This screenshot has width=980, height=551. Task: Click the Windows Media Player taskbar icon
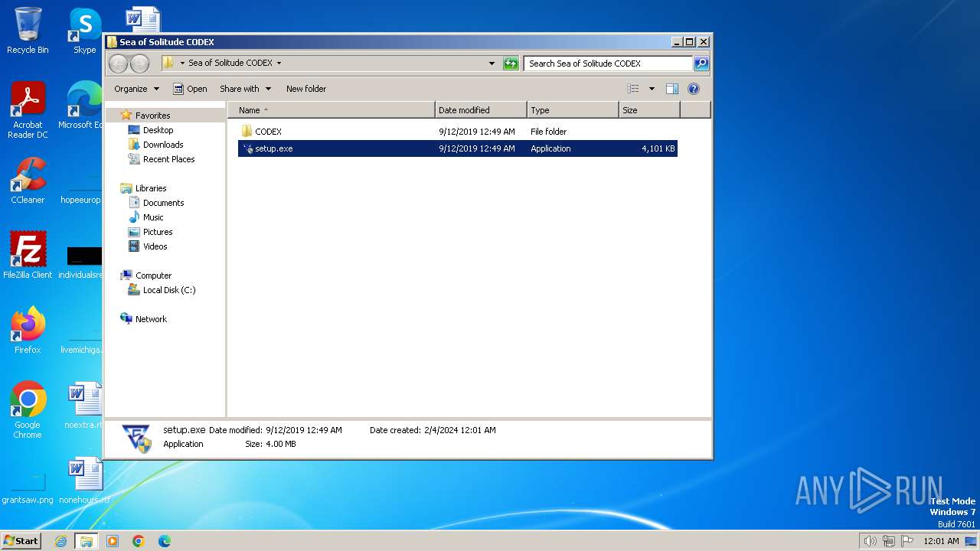coord(113,541)
